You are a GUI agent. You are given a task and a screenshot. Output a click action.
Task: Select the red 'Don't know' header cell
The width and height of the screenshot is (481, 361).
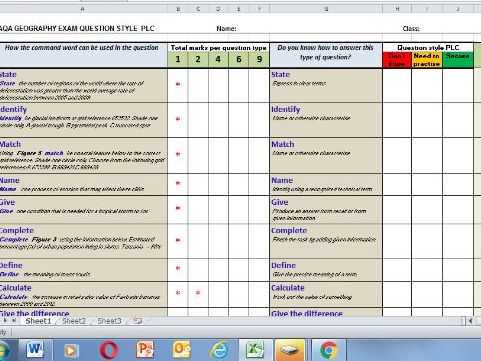pos(397,60)
